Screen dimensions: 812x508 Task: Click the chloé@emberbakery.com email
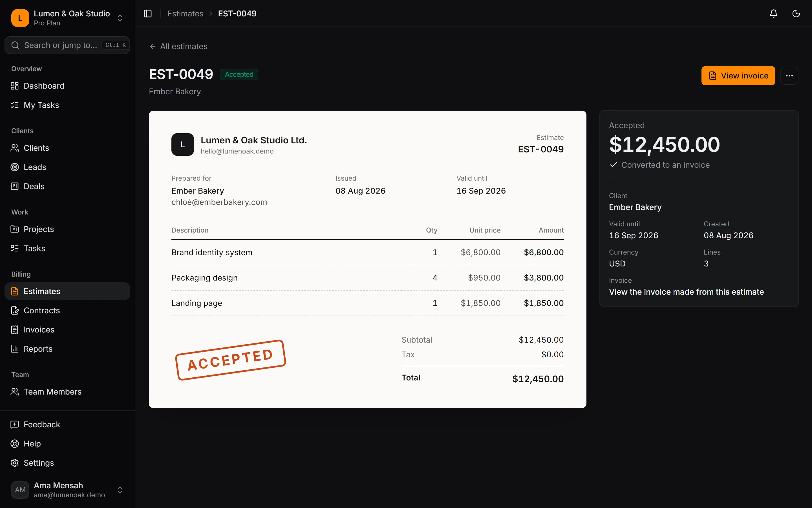(x=219, y=202)
